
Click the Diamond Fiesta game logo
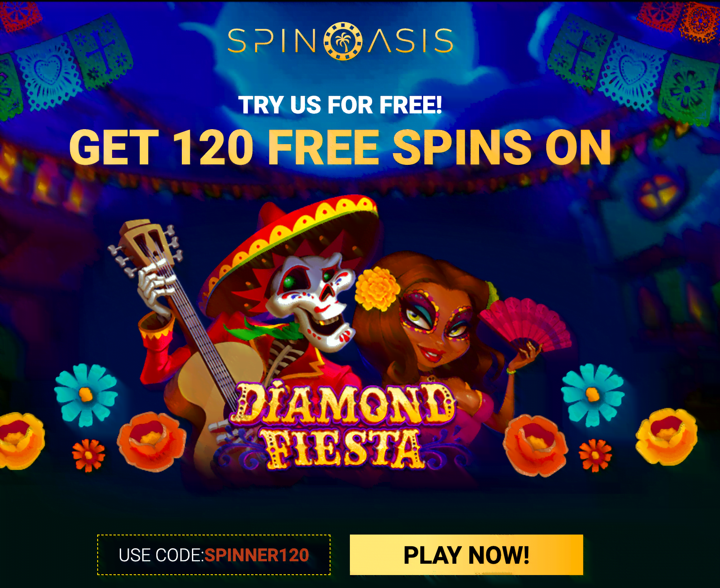pyautogui.click(x=343, y=425)
